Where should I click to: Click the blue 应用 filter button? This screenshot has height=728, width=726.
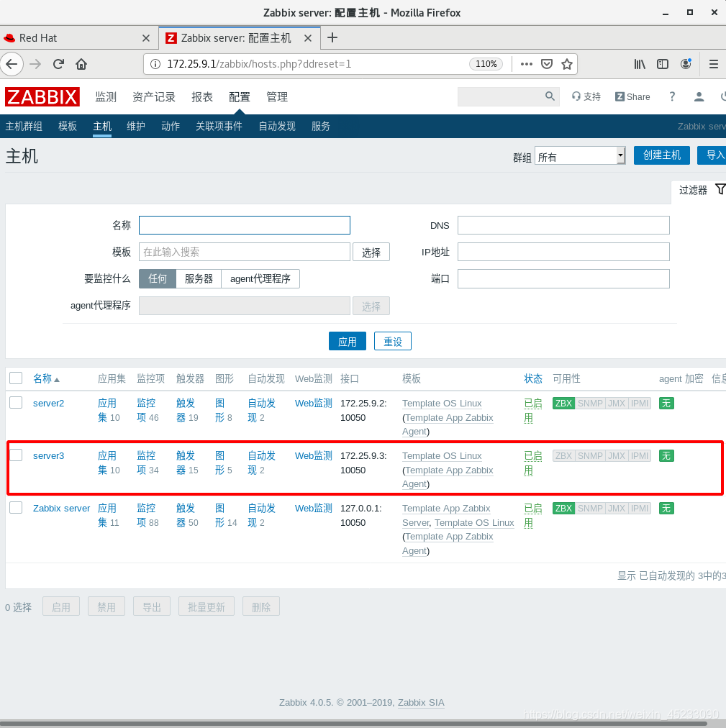point(347,341)
